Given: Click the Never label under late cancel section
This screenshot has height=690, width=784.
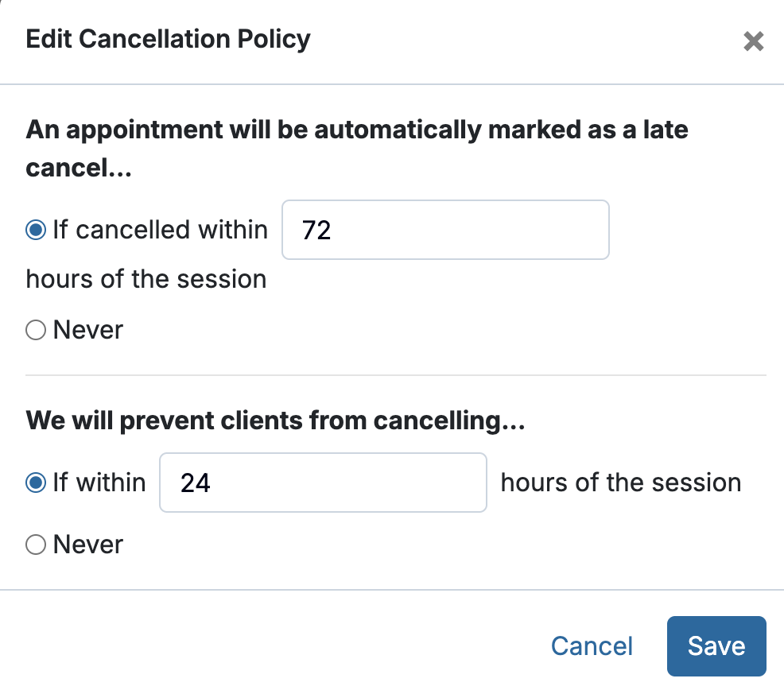Looking at the screenshot, I should pyautogui.click(x=88, y=330).
